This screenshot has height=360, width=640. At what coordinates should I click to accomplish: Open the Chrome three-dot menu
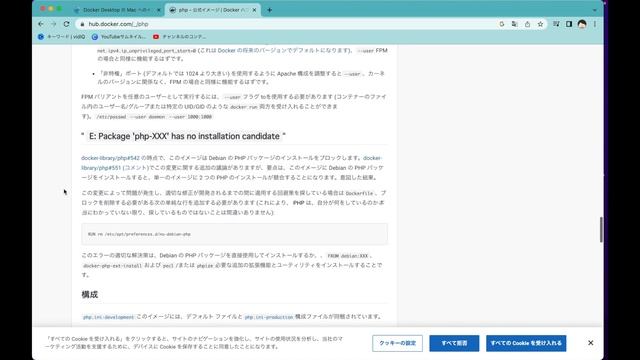pyautogui.click(x=595, y=24)
